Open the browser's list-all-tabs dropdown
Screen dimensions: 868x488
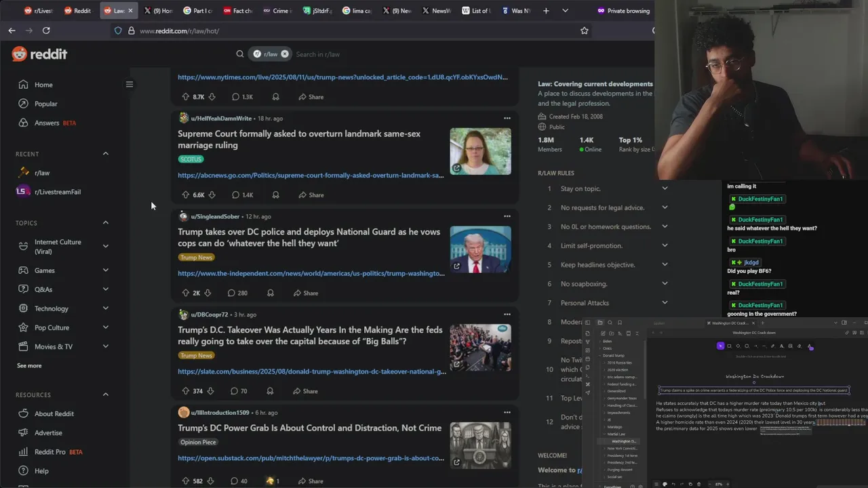tap(565, 11)
